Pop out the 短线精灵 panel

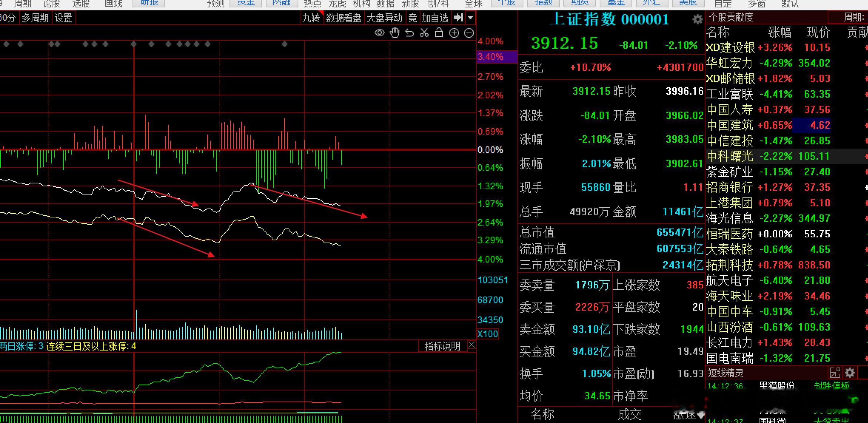(x=835, y=373)
